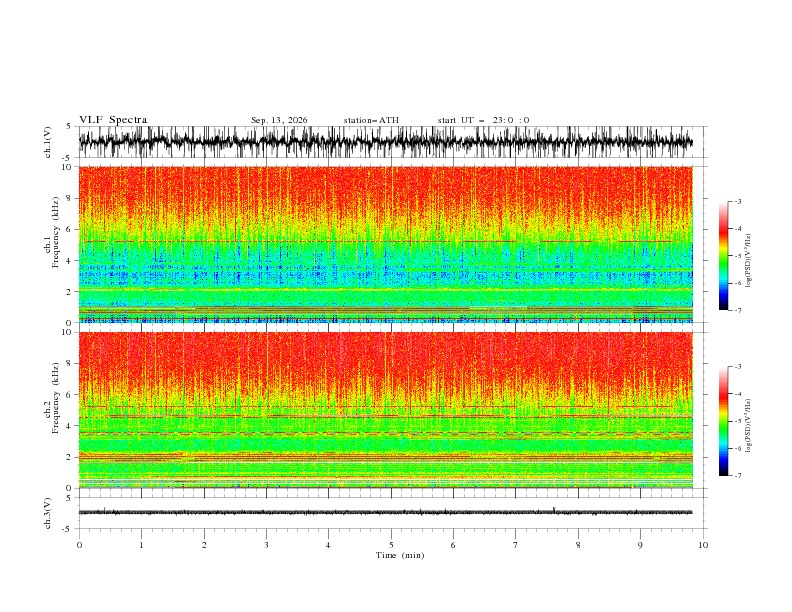Click the ch.3(V) axis label
This screenshot has height=612, width=792.
(x=48, y=513)
